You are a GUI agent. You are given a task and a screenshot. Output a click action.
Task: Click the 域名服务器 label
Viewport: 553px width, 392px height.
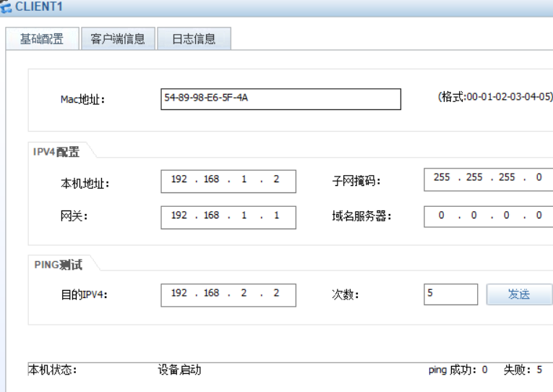point(362,216)
